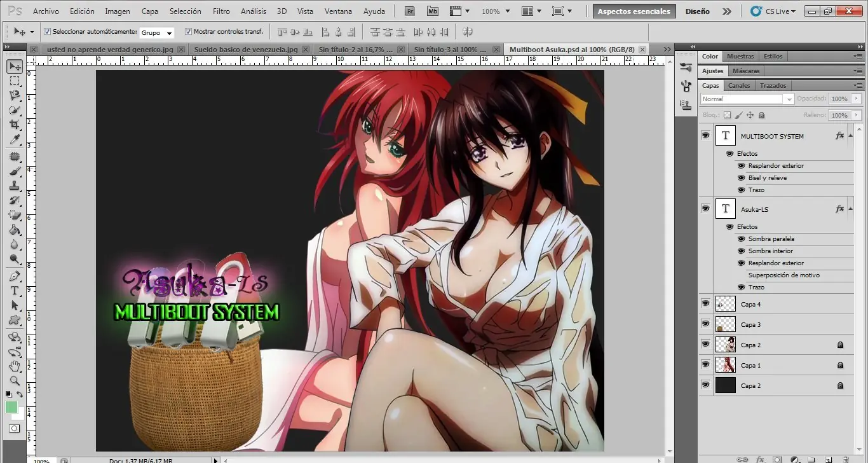The image size is (868, 463).
Task: Lock transparent pixels in Capas panel
Action: click(x=728, y=115)
